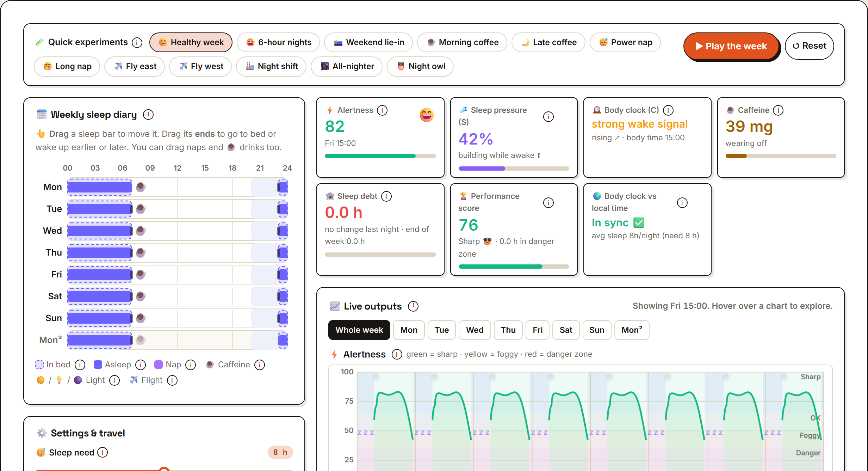Show Light legend info icon
Image resolution: width=868 pixels, height=471 pixels.
coord(114,380)
